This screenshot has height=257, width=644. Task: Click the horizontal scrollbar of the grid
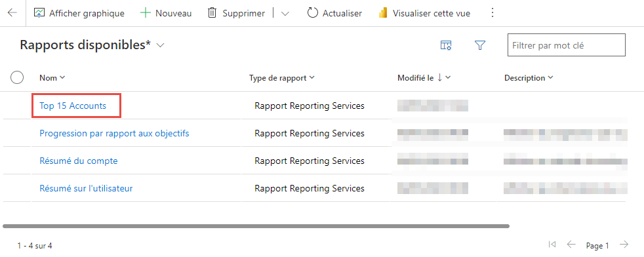click(x=256, y=226)
